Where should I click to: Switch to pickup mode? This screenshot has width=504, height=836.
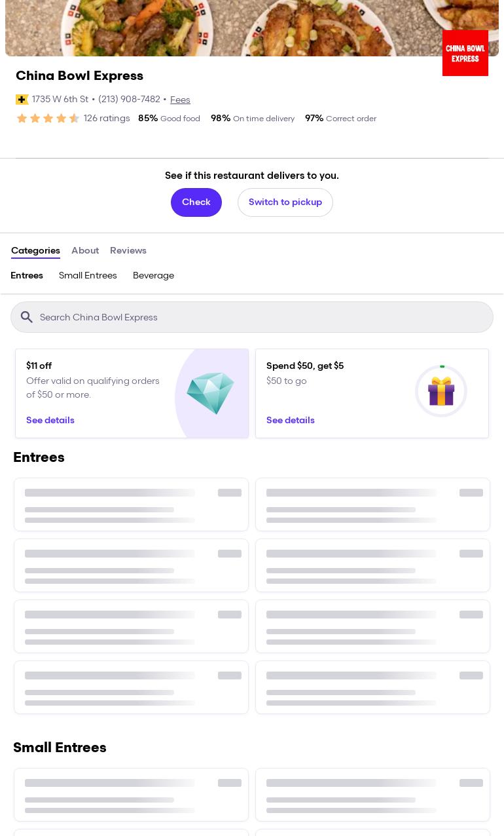click(x=285, y=202)
